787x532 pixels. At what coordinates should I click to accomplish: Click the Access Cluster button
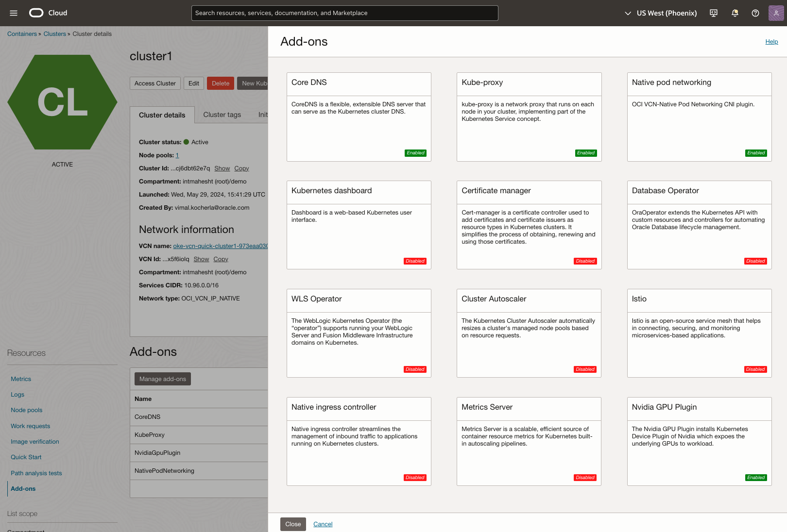pos(155,83)
